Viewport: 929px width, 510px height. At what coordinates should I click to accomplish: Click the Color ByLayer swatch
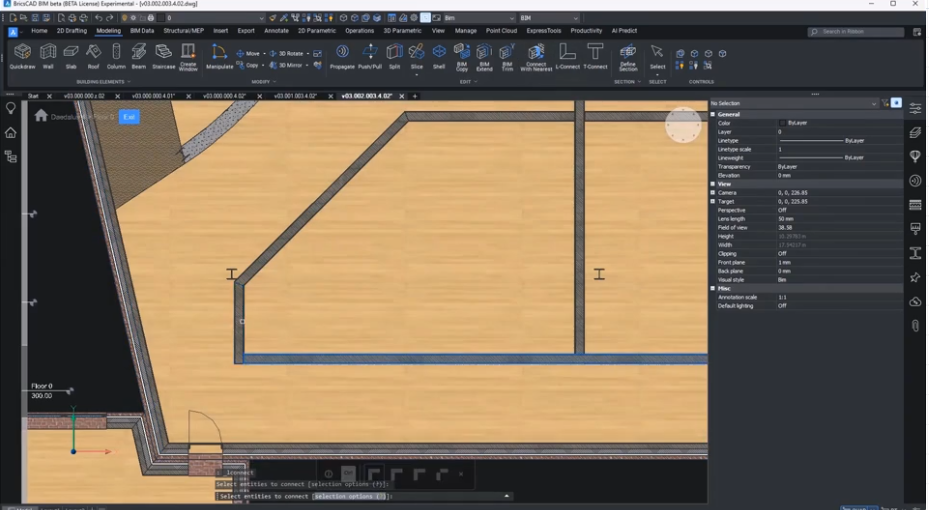(783, 123)
